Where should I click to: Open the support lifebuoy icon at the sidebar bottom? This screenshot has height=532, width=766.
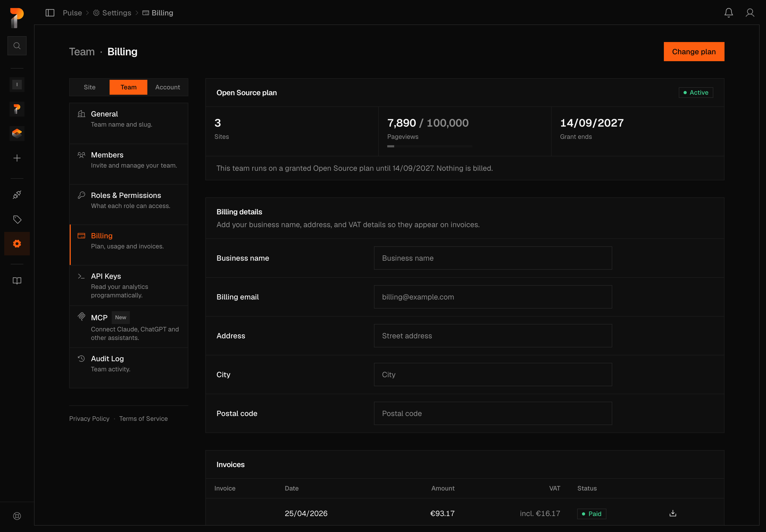coord(17,516)
